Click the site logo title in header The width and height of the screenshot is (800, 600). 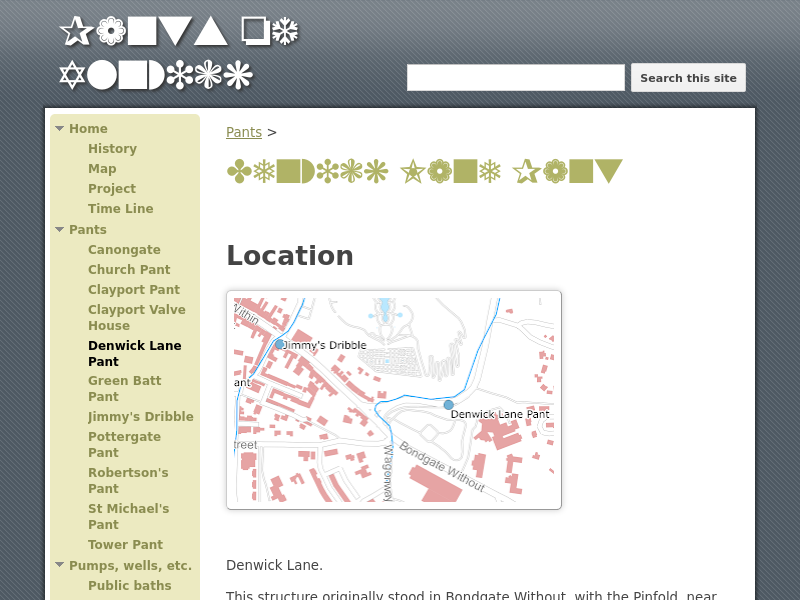[179, 53]
